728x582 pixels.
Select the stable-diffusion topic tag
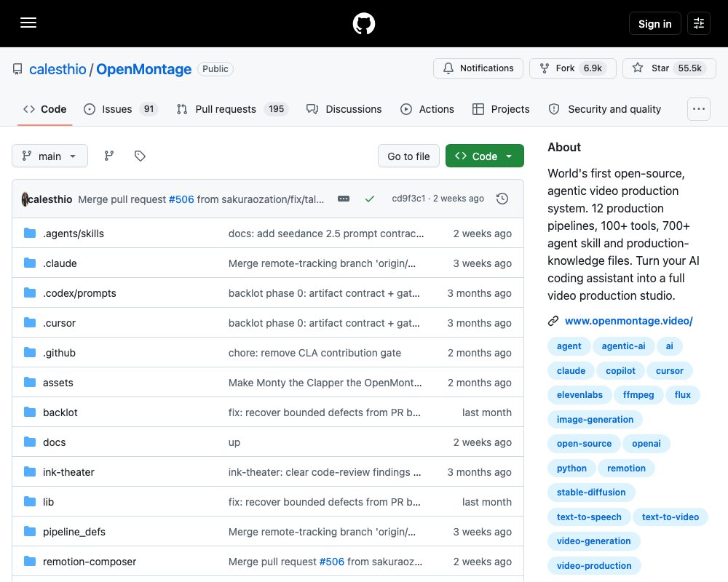pyautogui.click(x=591, y=493)
